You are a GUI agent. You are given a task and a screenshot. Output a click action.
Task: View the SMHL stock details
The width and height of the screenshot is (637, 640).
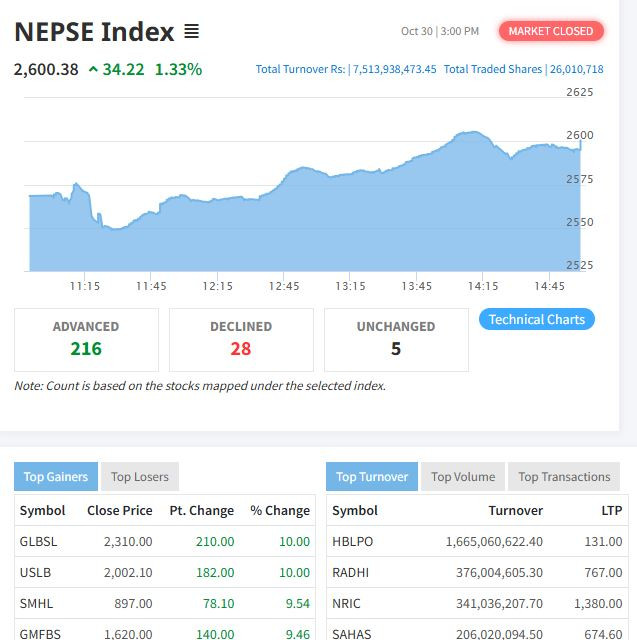[x=35, y=604]
